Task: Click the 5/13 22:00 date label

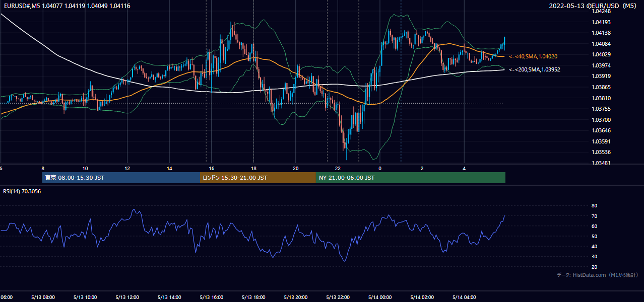Action: 338,297
